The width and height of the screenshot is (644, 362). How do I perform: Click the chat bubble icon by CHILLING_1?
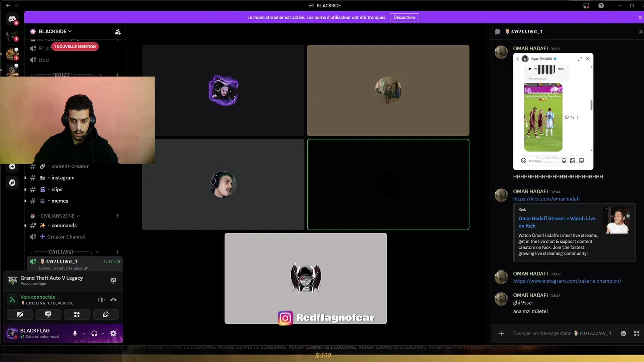click(x=498, y=31)
